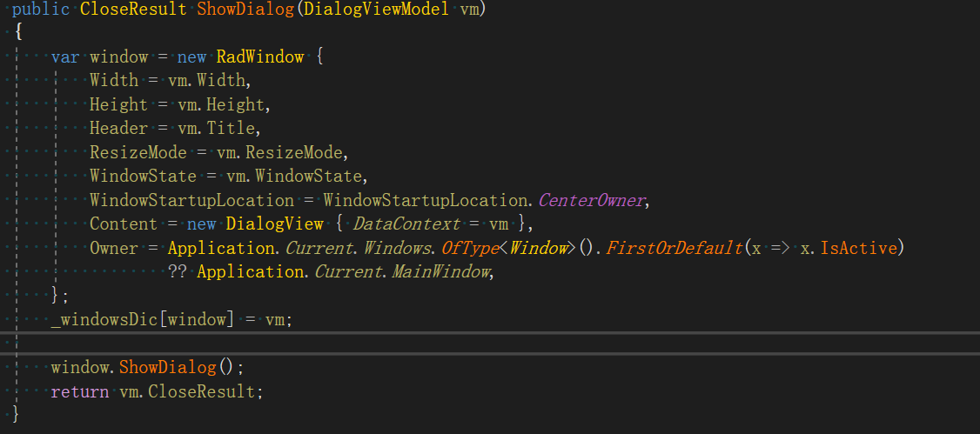Click the Content property name
The width and height of the screenshot is (980, 434).
coord(124,224)
